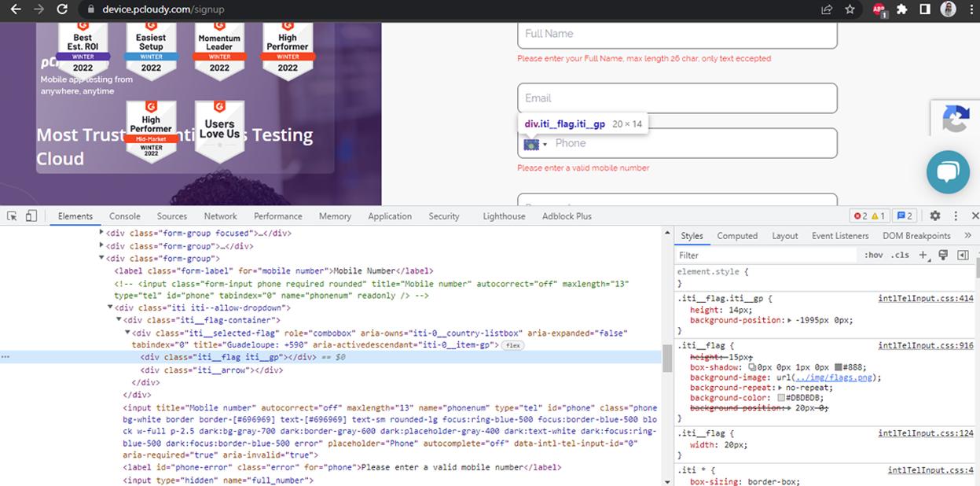Open intlTelInput.css:414 source link
The image size is (980, 486).
tap(926, 298)
